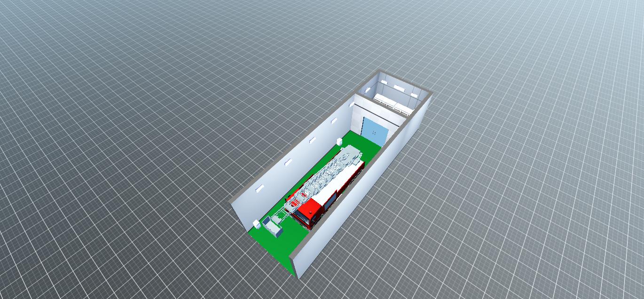The image size is (644, 299).
Task: Click the leftmost light in the back room
Action: pyautogui.click(x=385, y=82)
